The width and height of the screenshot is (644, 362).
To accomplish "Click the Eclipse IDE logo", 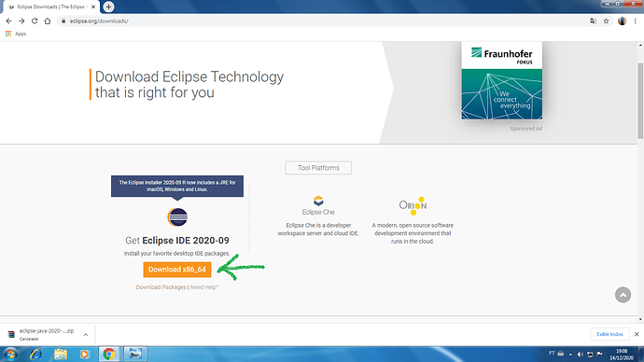I will 177,217.
